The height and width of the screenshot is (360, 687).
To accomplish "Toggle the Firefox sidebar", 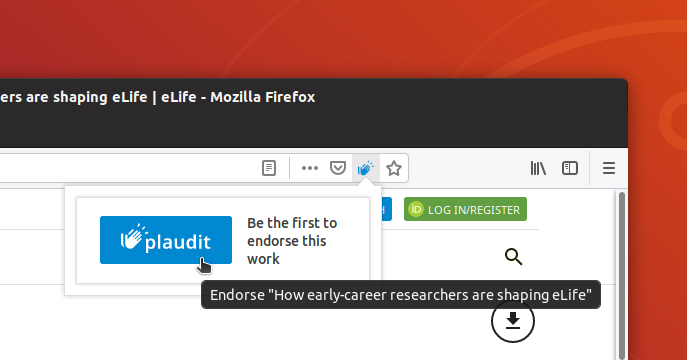I will 570,168.
